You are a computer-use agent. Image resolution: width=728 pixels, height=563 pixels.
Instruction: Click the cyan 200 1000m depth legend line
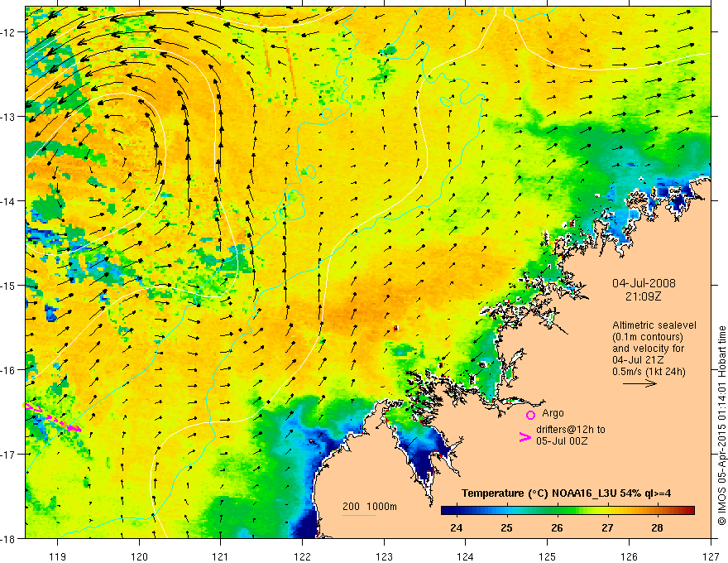click(359, 515)
